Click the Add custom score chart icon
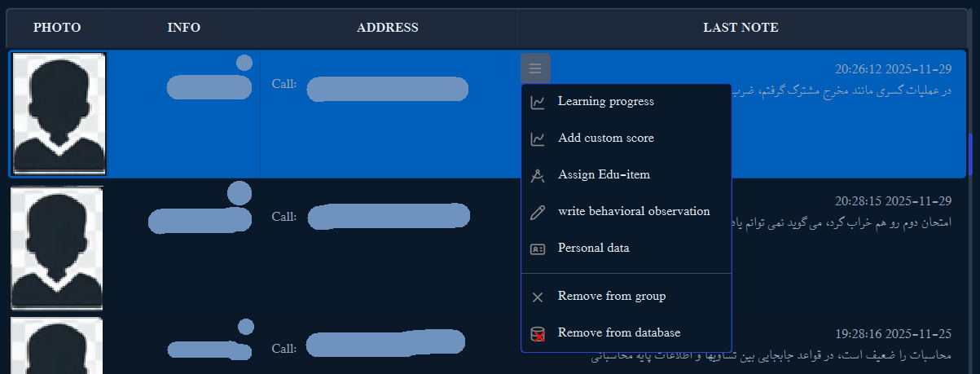980x374 pixels. (x=538, y=139)
